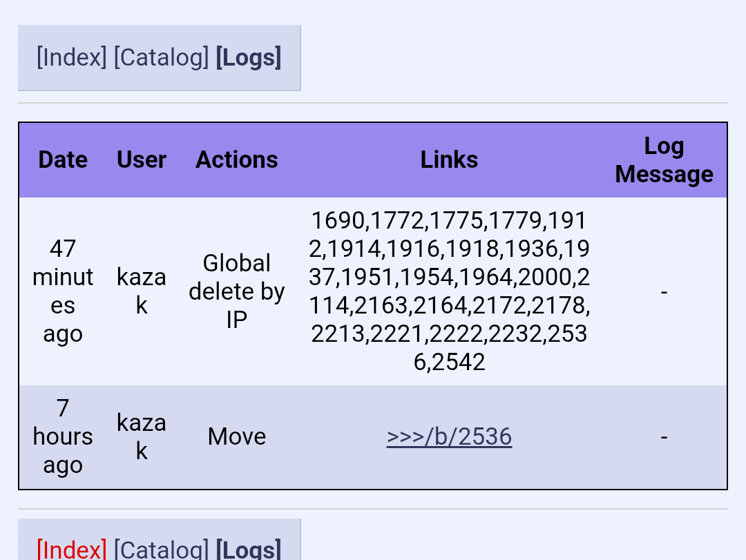Follow the >>>/b/2536 post link
The height and width of the screenshot is (560, 746).
coord(449,436)
